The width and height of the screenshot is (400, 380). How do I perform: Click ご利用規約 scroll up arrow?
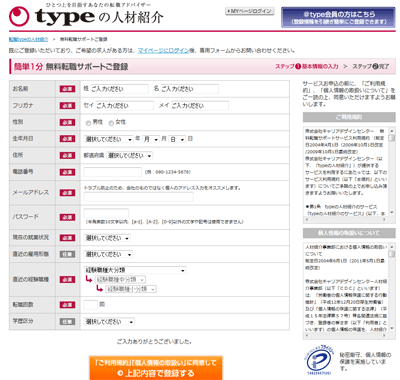click(x=392, y=131)
